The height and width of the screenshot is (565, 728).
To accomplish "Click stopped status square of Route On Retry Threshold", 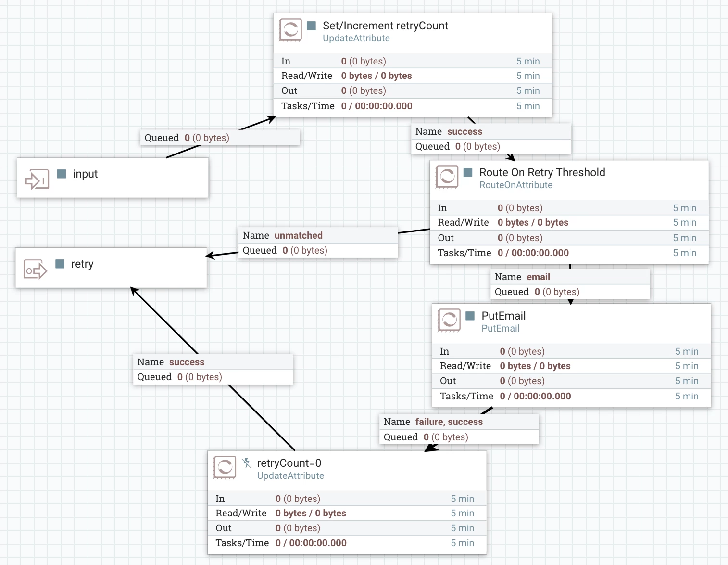I will 468,172.
